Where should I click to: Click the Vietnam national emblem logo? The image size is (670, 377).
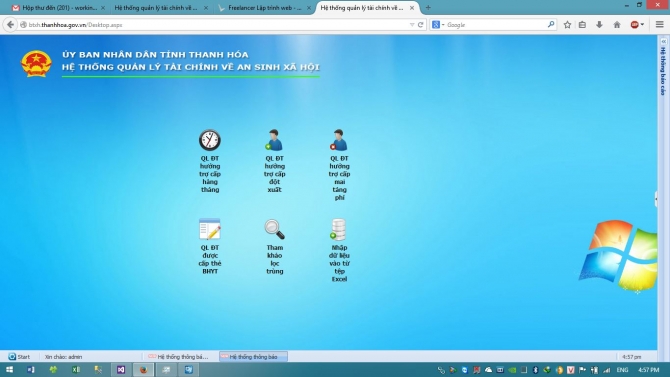pos(36,64)
